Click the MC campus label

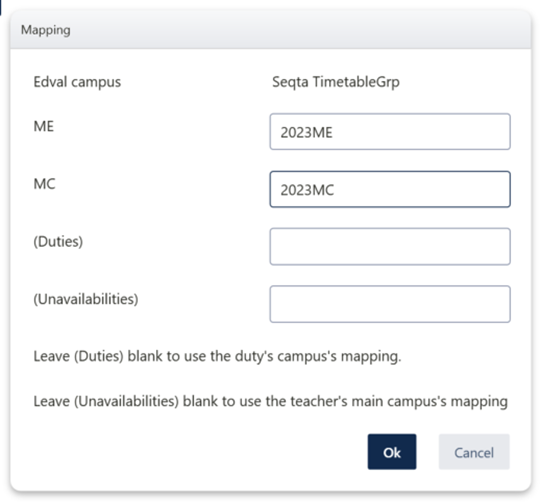point(44,184)
